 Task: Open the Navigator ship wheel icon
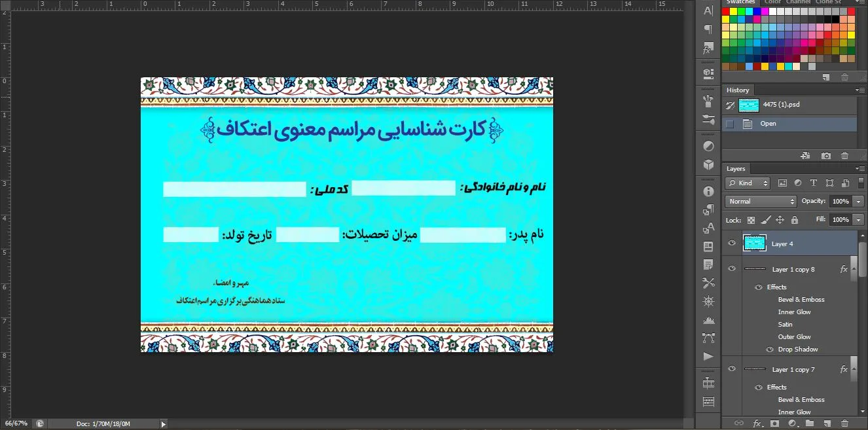708,301
